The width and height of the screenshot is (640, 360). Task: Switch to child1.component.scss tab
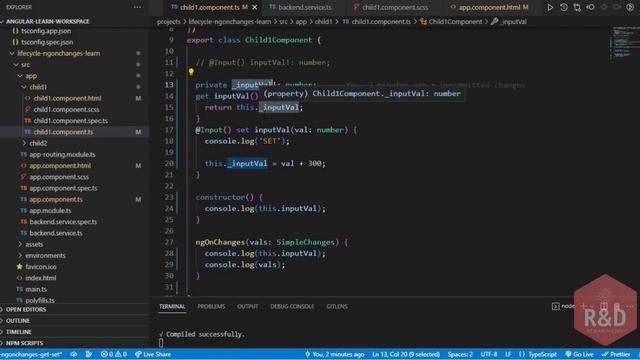[394, 7]
